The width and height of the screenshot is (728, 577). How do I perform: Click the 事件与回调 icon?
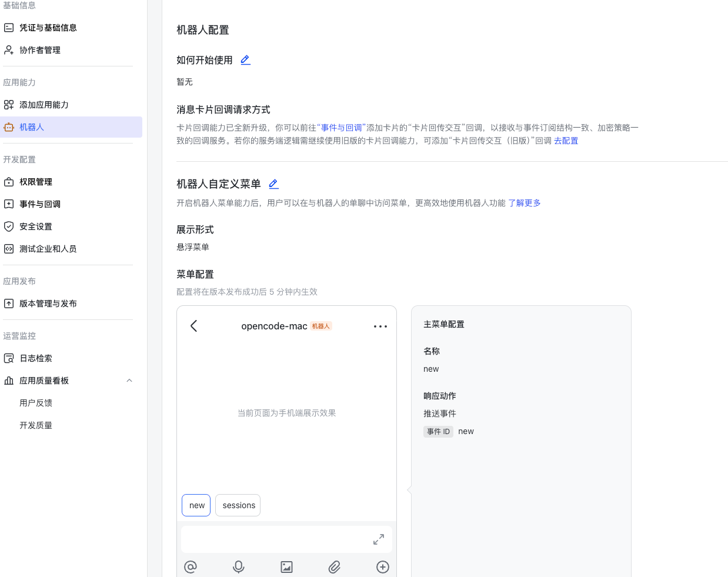click(x=9, y=204)
